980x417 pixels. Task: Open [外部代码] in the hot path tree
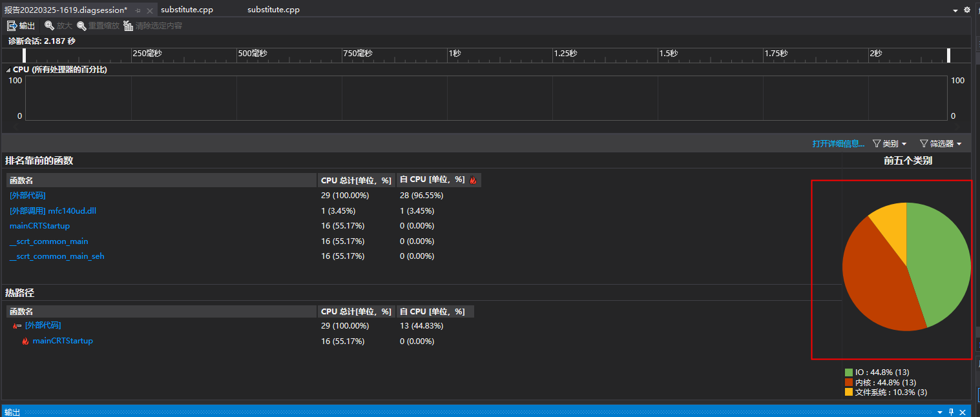click(x=43, y=325)
